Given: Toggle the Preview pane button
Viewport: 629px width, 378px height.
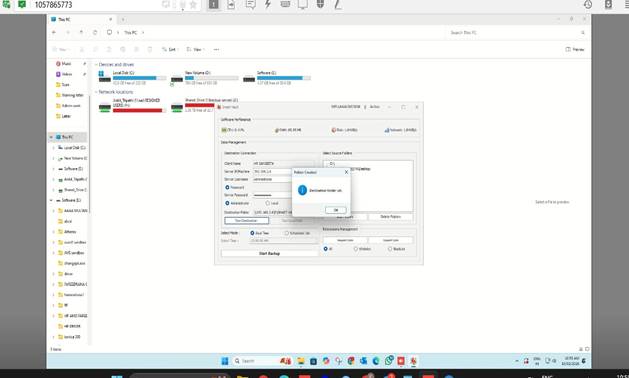Looking at the screenshot, I should pos(574,49).
